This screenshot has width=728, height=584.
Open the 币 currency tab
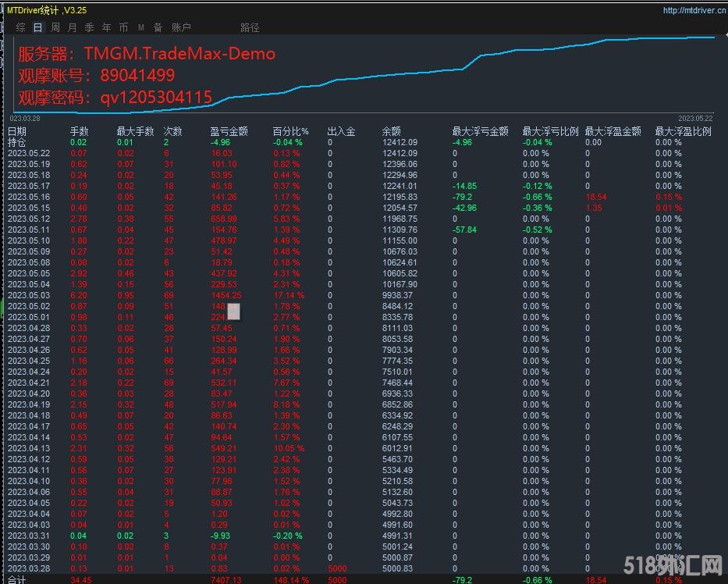[x=123, y=27]
